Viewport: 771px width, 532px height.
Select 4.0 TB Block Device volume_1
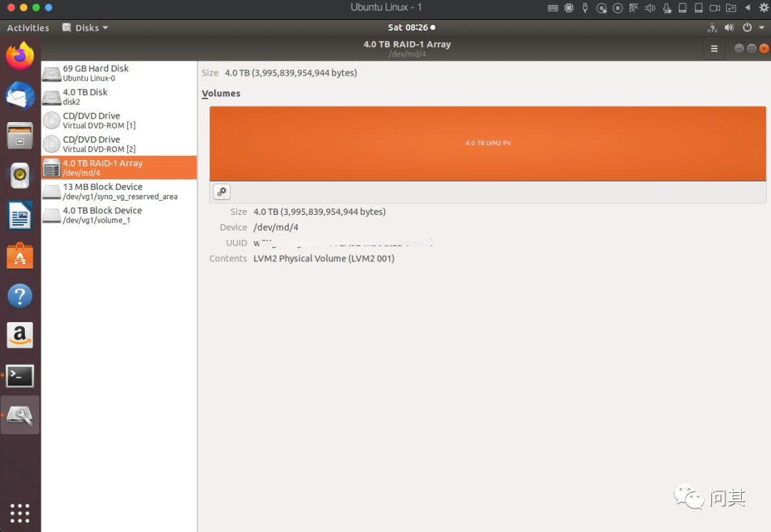point(119,215)
